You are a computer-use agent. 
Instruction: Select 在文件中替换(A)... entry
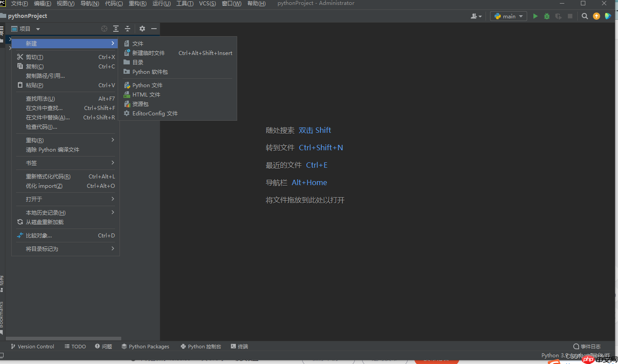tap(65, 117)
